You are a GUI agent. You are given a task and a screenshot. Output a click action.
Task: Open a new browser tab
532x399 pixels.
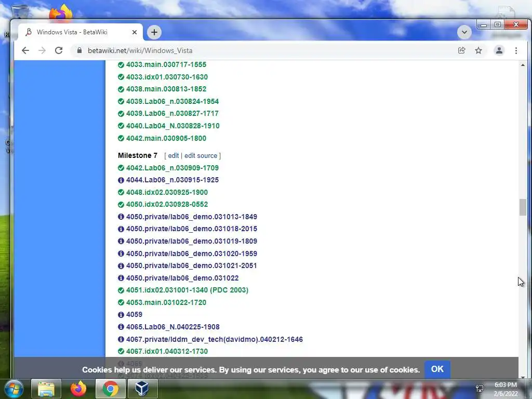tap(154, 32)
